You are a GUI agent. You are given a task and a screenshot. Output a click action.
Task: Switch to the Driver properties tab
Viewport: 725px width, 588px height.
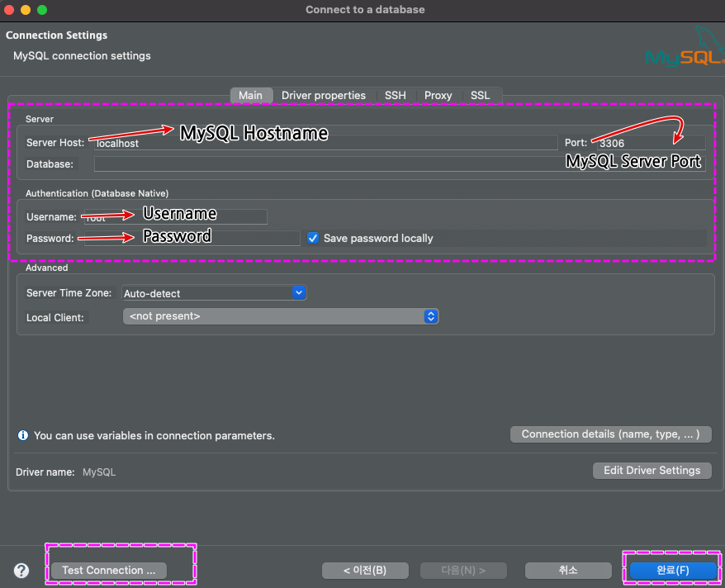click(x=324, y=95)
